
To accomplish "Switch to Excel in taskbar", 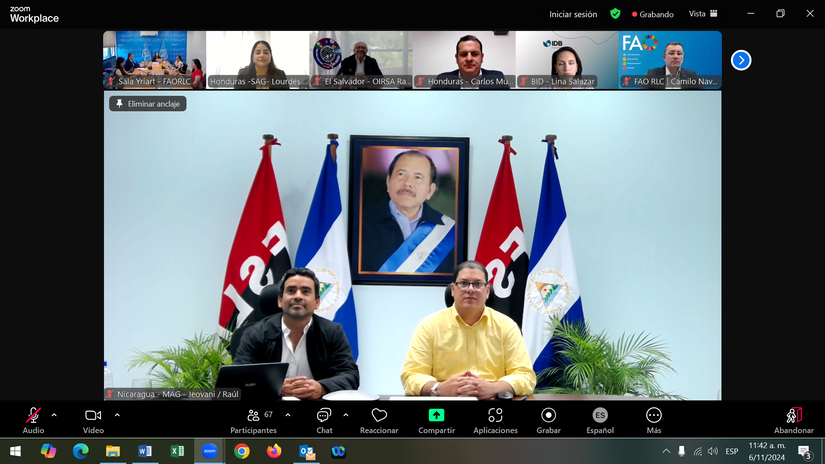I will pyautogui.click(x=177, y=451).
